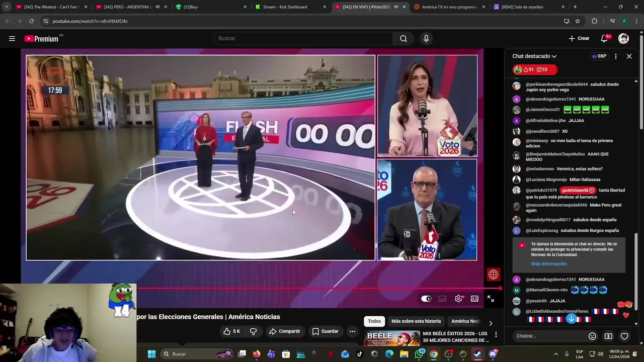Open new browser tab plus button

[575, 7]
